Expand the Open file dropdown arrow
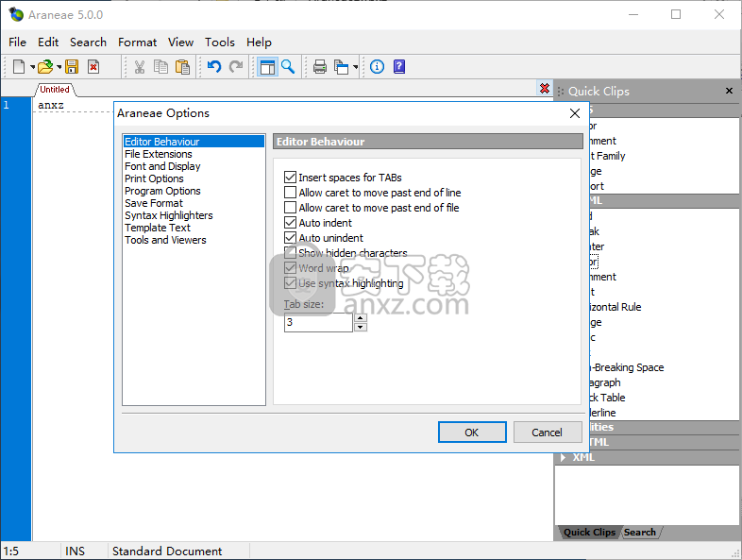The width and height of the screenshot is (742, 560). (59, 67)
